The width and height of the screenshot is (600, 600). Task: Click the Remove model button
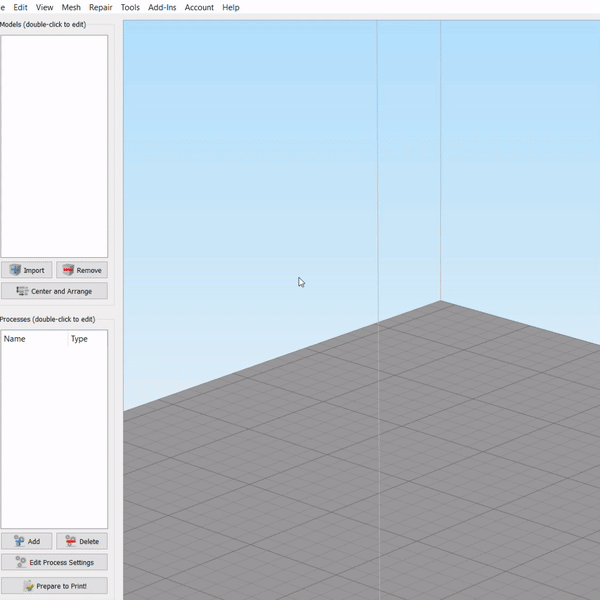tap(82, 270)
